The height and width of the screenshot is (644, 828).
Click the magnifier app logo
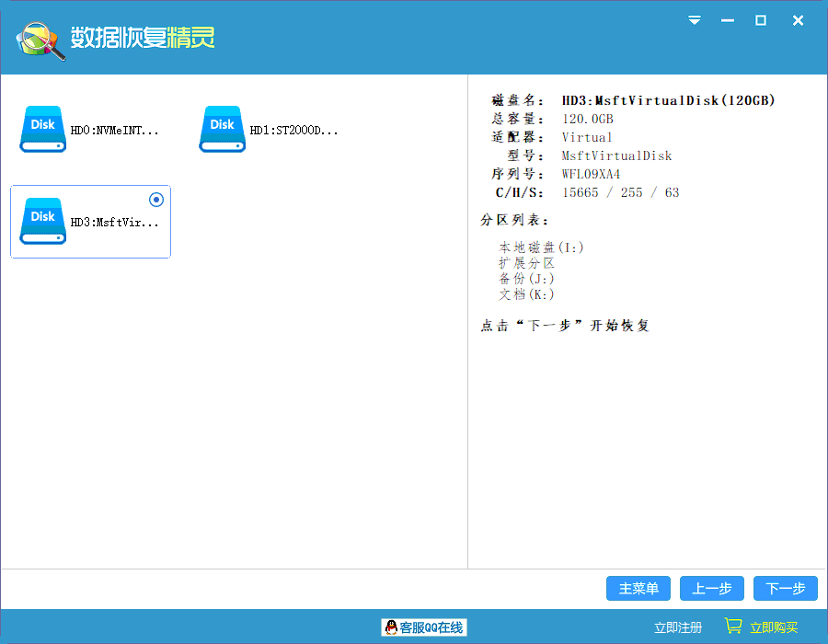tap(35, 39)
